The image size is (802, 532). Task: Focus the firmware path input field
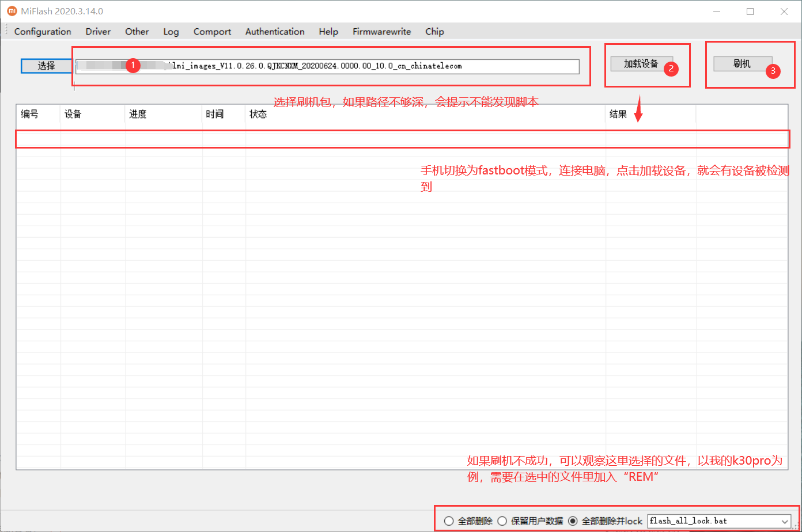327,66
